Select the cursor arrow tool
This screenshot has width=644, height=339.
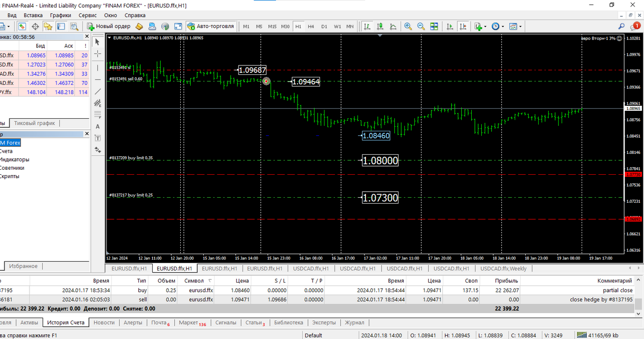[x=98, y=42]
